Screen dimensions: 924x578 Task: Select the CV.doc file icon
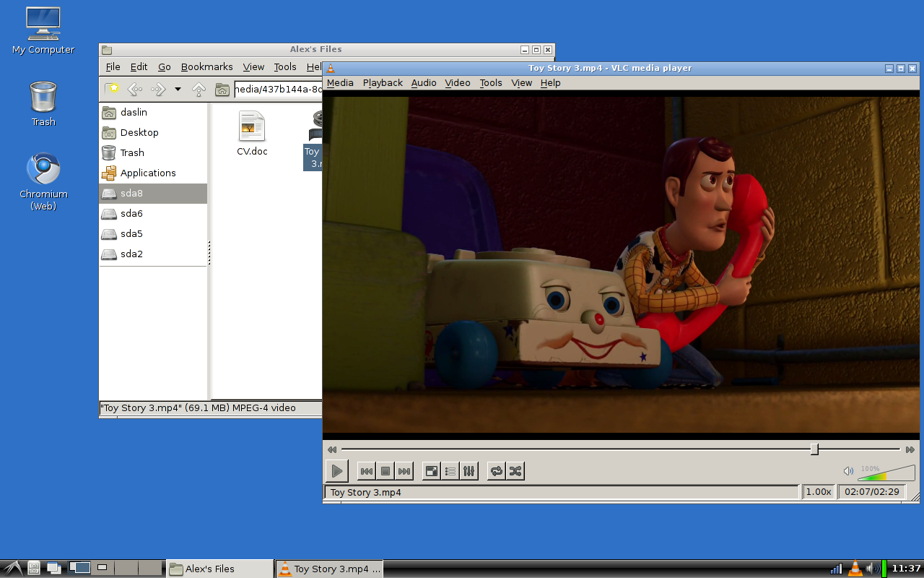252,126
